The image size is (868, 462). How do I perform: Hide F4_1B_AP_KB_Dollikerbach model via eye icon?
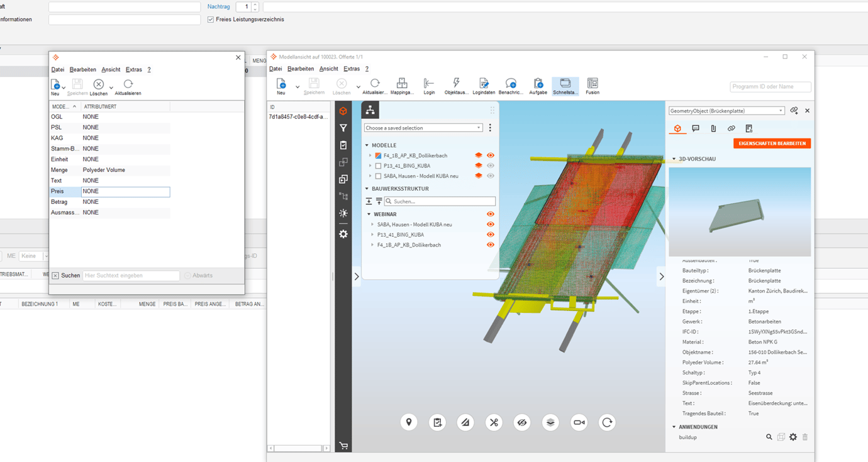point(491,155)
